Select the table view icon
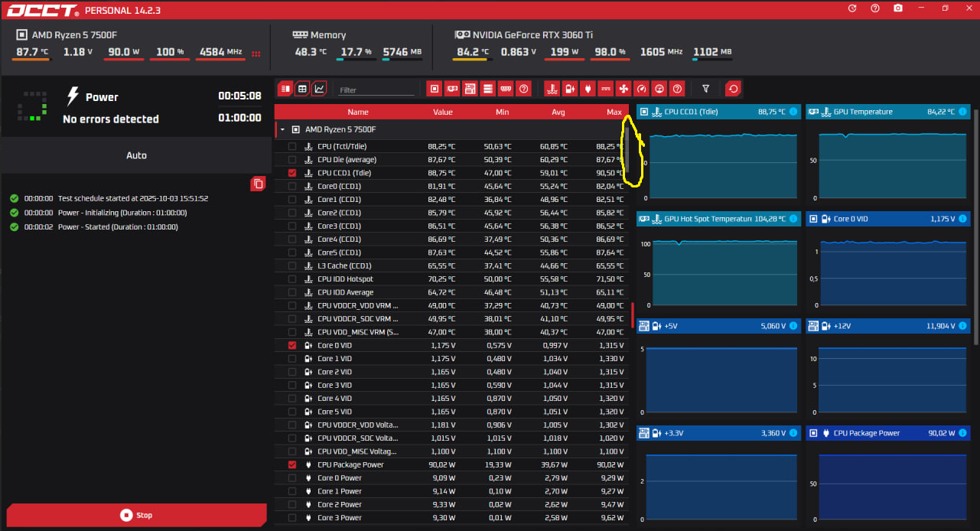Image resolution: width=980 pixels, height=531 pixels. tap(302, 89)
